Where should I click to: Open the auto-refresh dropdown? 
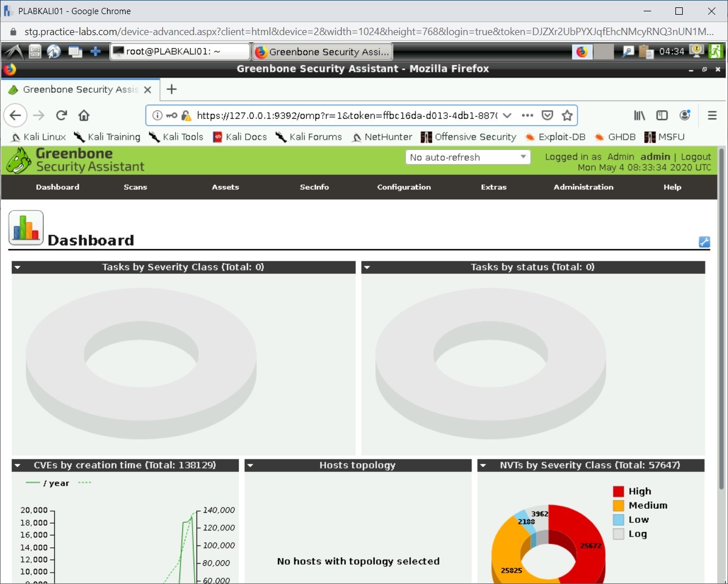(x=468, y=157)
